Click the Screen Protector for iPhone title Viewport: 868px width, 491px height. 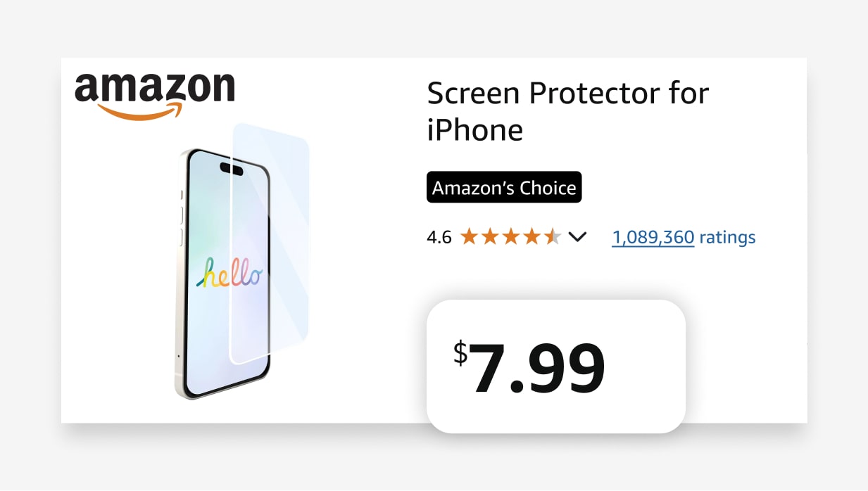tap(567, 111)
